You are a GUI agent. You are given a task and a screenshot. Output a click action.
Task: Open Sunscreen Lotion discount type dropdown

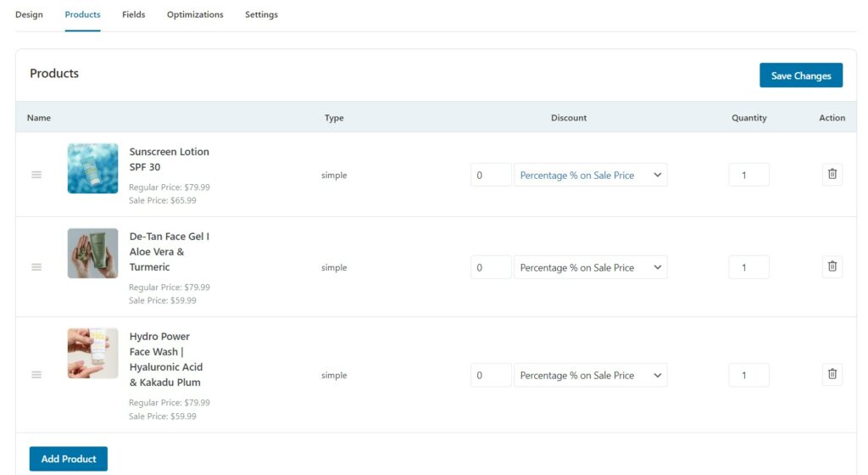click(590, 175)
